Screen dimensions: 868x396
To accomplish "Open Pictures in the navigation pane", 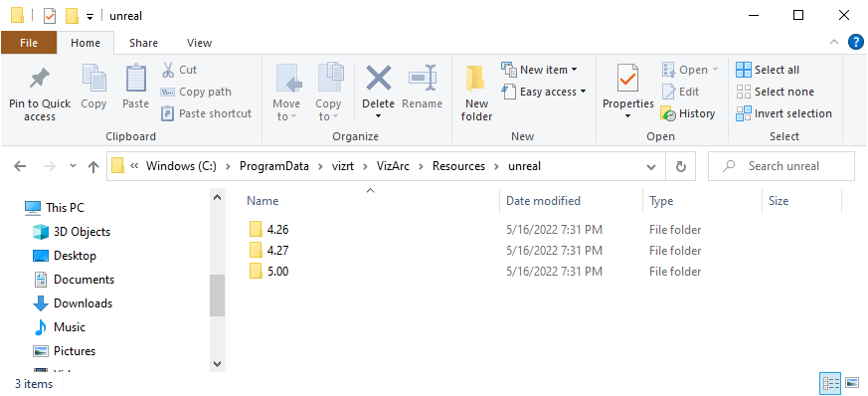I will coord(64,350).
